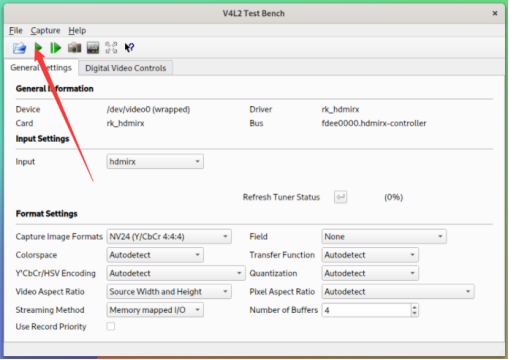
Task: Click the rk_hdmirx card value
Action: pos(125,123)
